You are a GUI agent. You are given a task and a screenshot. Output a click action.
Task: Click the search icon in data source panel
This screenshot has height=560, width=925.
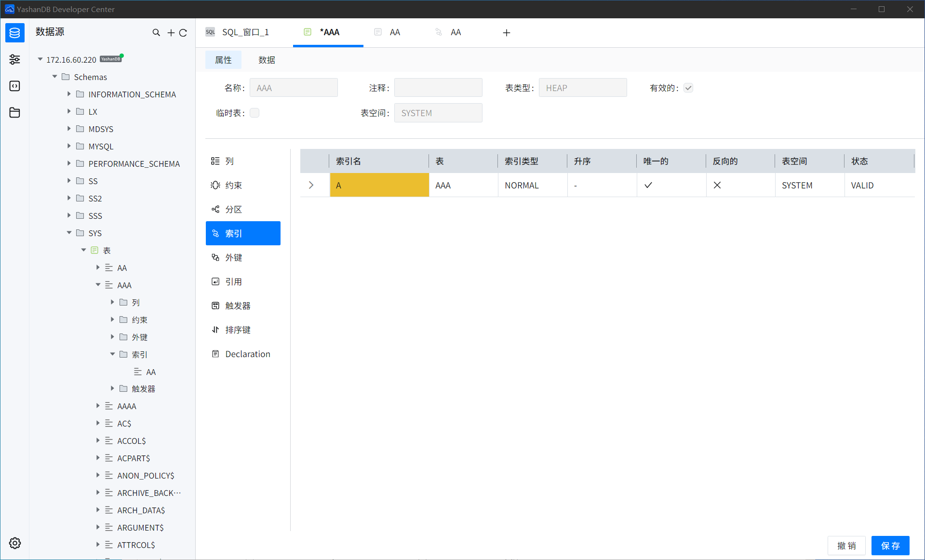coord(156,33)
